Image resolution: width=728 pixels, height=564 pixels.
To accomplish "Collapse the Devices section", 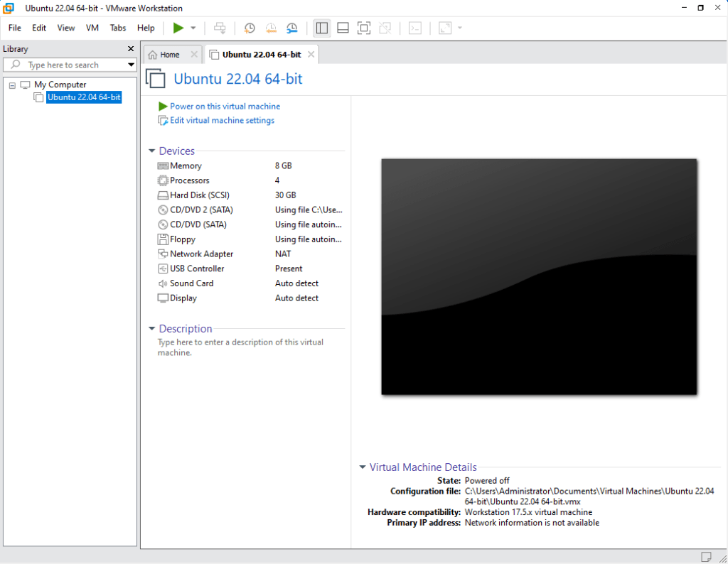I will pos(151,151).
